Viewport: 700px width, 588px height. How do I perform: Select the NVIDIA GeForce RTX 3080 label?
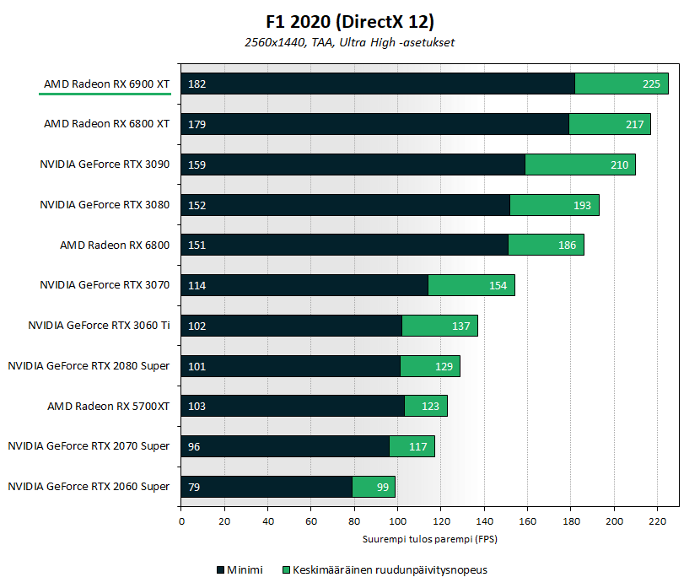(105, 204)
